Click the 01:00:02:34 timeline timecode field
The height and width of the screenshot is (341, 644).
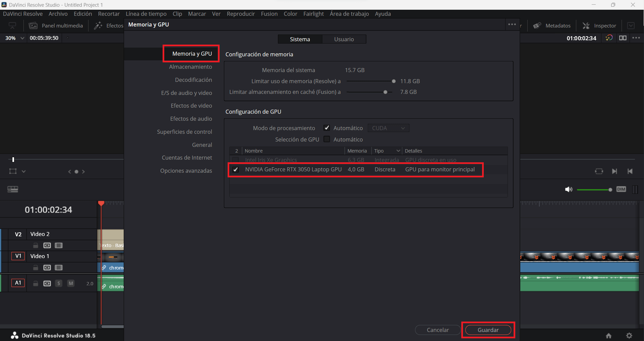point(48,210)
